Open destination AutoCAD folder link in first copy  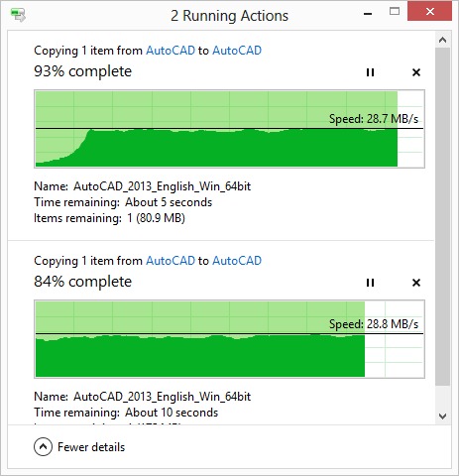[237, 51]
